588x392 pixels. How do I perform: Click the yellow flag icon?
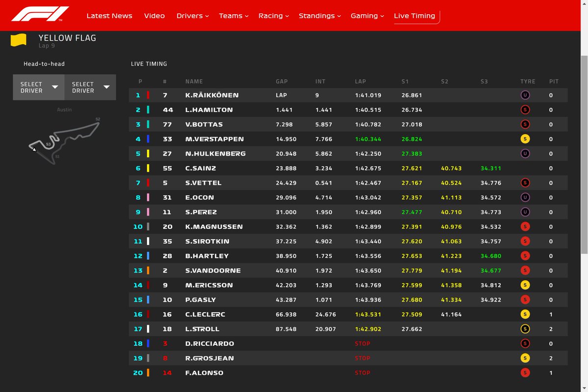18,40
